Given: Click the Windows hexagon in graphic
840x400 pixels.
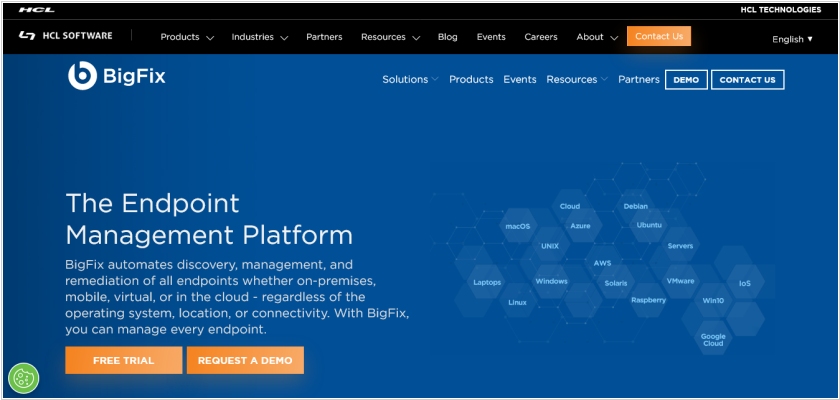Looking at the screenshot, I should [x=551, y=282].
